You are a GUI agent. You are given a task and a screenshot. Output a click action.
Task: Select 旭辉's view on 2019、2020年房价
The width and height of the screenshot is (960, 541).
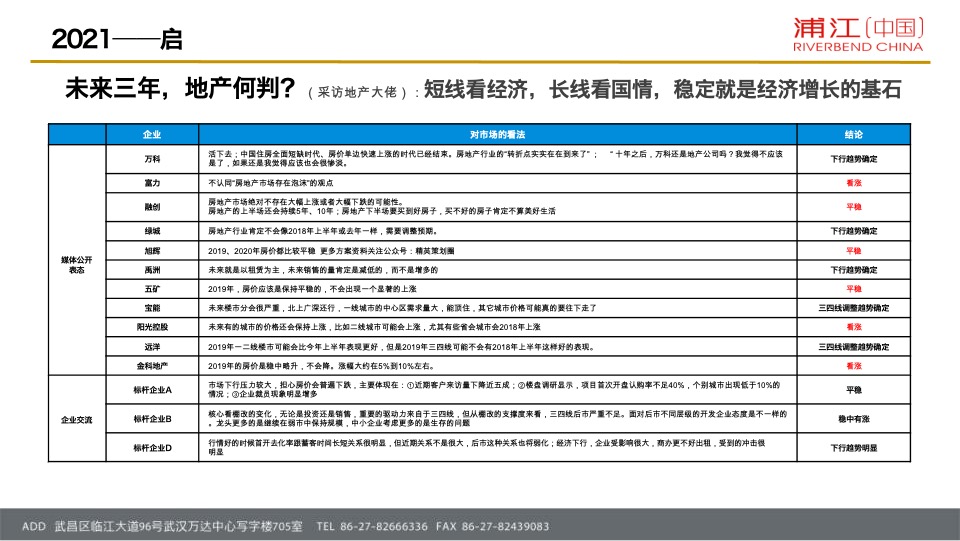tap(331, 251)
